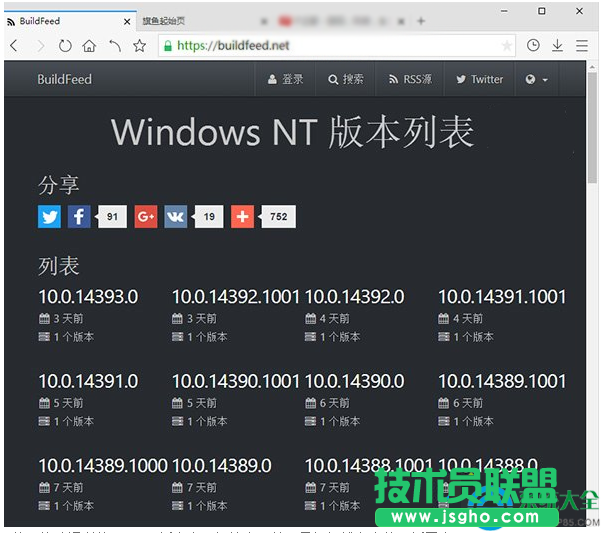Open build 10.0.14392.0
Viewport: 602px width, 533px height.
point(354,296)
